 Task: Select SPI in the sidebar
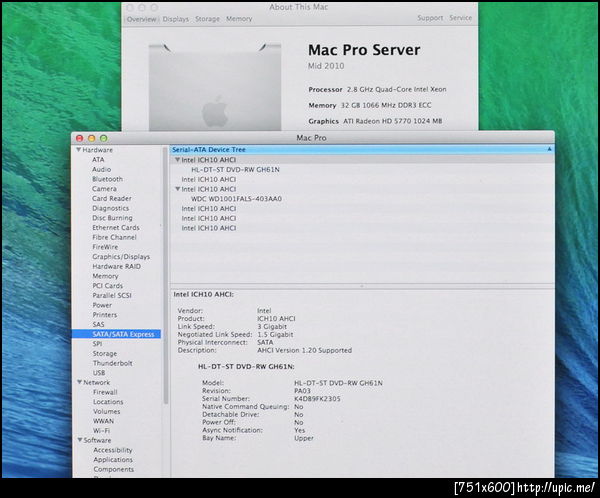pyautogui.click(x=97, y=344)
